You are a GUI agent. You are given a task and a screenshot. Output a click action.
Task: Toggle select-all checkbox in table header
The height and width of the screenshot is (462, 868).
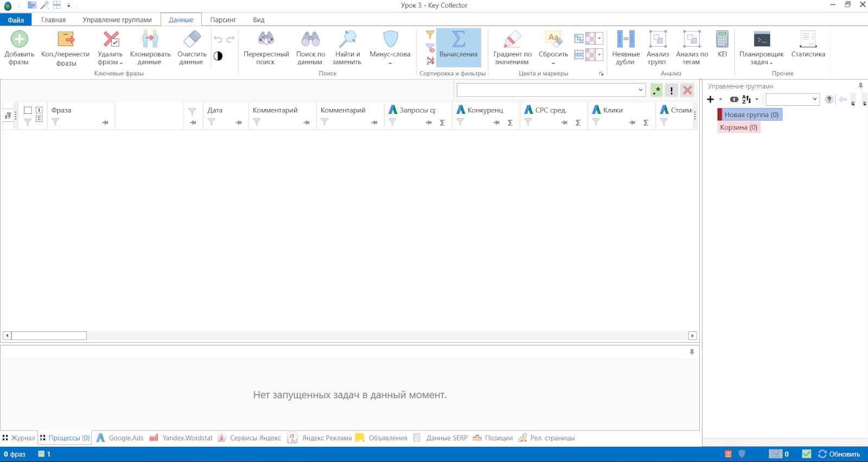(x=28, y=111)
